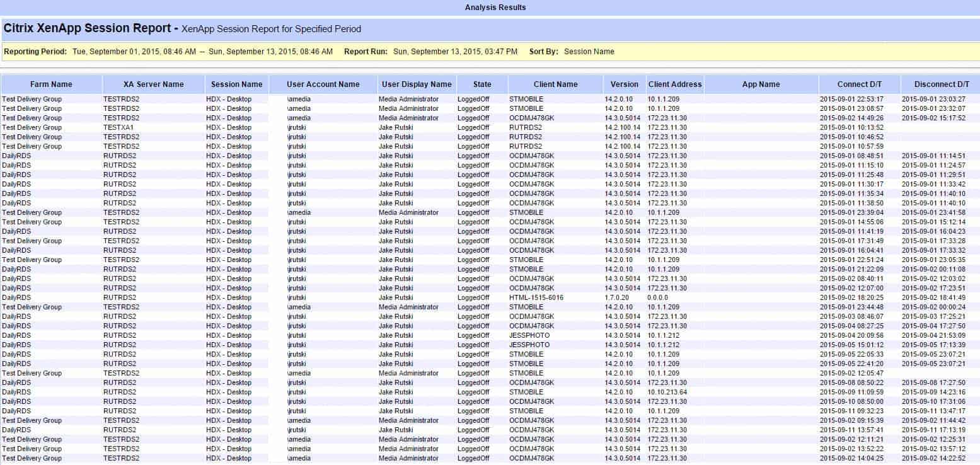Select connect time "2015-09-03 08:46:07"
Screen dimensions: 980x465
point(851,316)
